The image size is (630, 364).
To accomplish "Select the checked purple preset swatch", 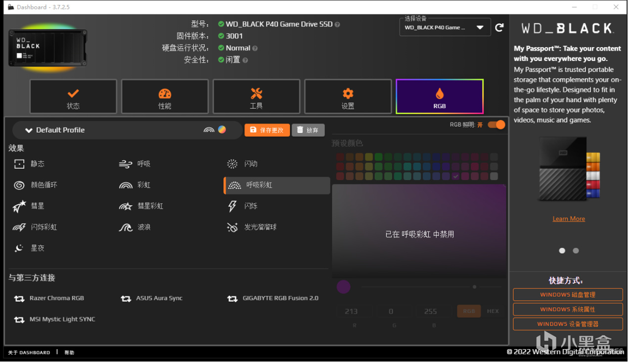I will (455, 177).
